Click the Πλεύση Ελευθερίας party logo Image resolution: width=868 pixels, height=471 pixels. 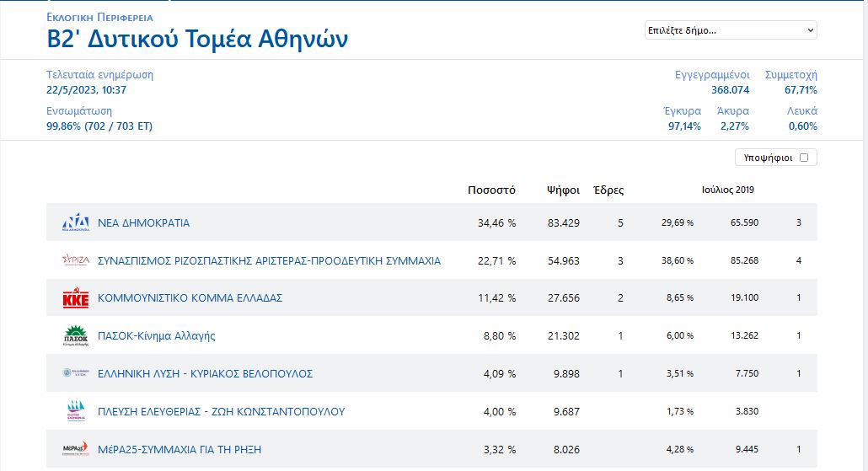click(76, 411)
